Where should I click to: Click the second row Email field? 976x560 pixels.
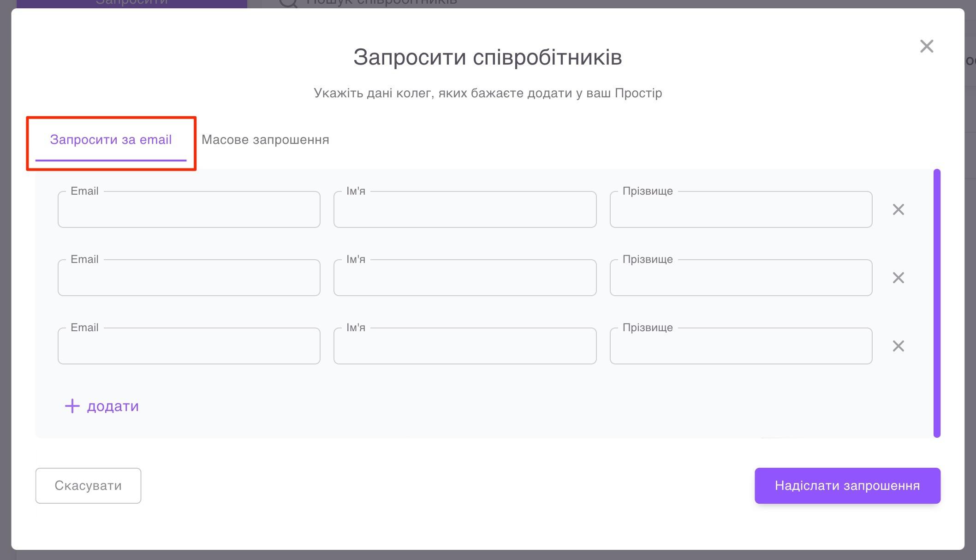pyautogui.click(x=189, y=277)
